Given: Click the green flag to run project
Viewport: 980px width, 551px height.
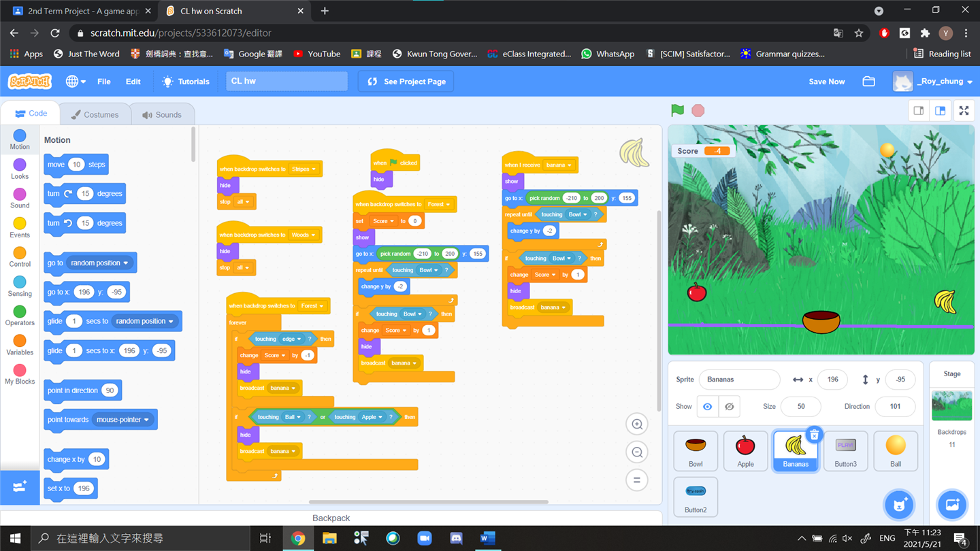Looking at the screenshot, I should pyautogui.click(x=677, y=110).
